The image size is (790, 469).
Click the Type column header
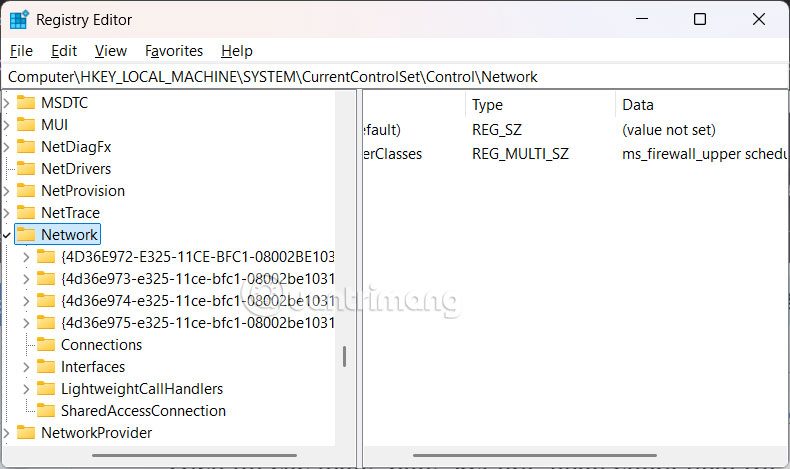[x=488, y=105]
